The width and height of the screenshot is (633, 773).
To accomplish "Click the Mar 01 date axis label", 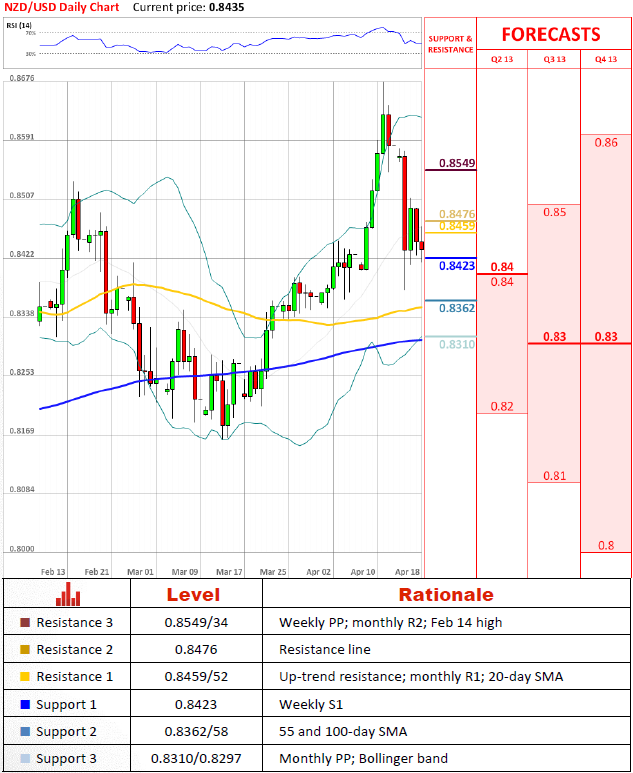I will click(140, 572).
